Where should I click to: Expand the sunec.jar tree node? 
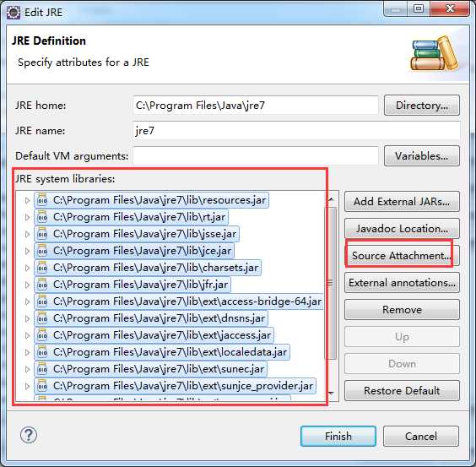[x=27, y=369]
